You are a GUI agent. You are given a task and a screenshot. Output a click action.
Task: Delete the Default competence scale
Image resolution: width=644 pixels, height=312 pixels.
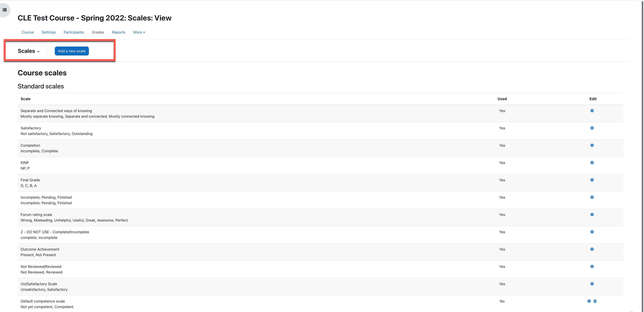[x=595, y=301]
